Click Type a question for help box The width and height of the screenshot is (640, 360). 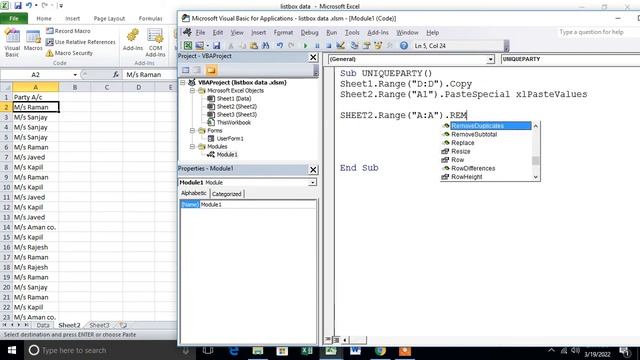[x=597, y=32]
